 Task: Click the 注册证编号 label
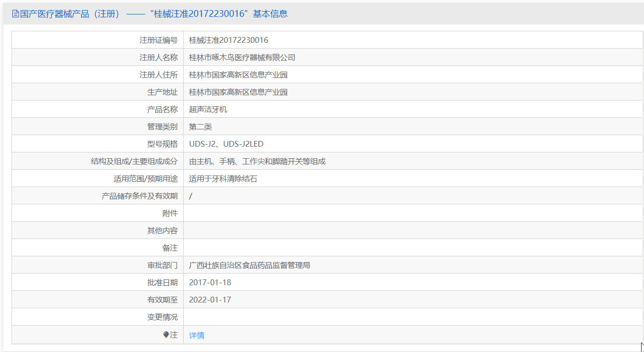[158, 40]
